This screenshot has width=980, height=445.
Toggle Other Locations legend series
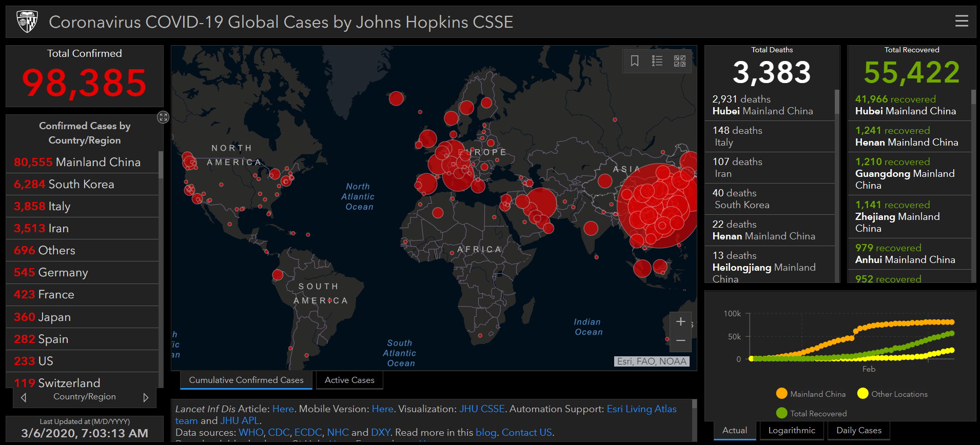point(892,394)
